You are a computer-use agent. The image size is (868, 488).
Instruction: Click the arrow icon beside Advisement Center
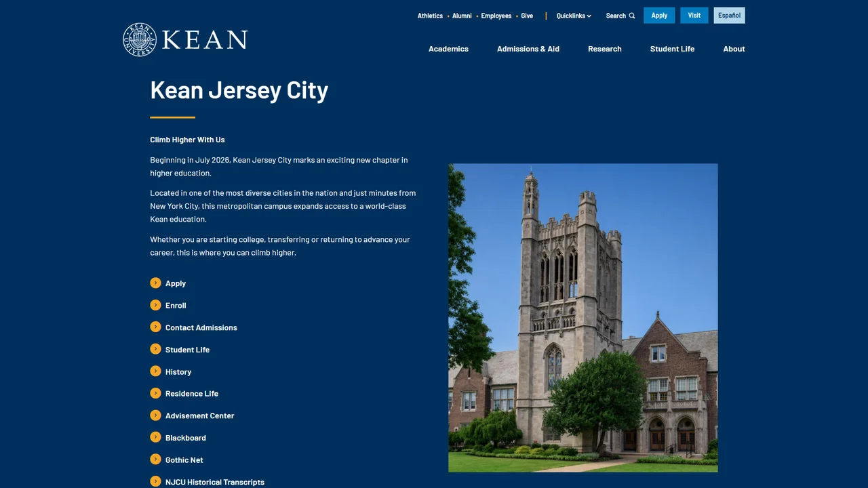tap(155, 415)
